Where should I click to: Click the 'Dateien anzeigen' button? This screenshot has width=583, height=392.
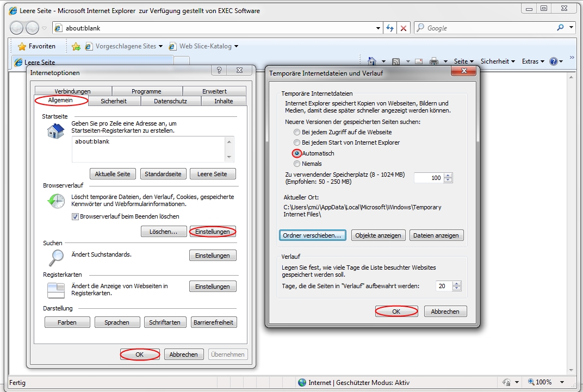point(436,235)
